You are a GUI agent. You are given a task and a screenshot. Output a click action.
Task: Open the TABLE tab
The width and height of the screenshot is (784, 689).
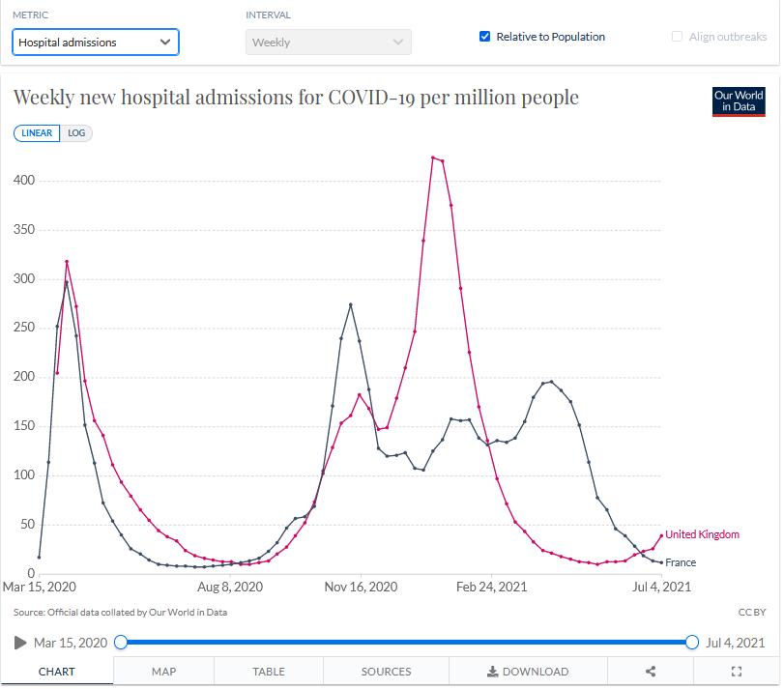[269, 672]
